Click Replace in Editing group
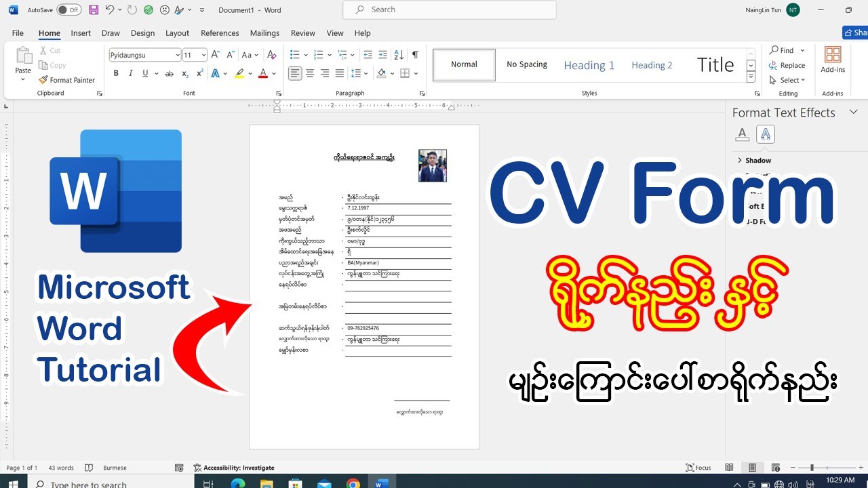 pyautogui.click(x=787, y=66)
